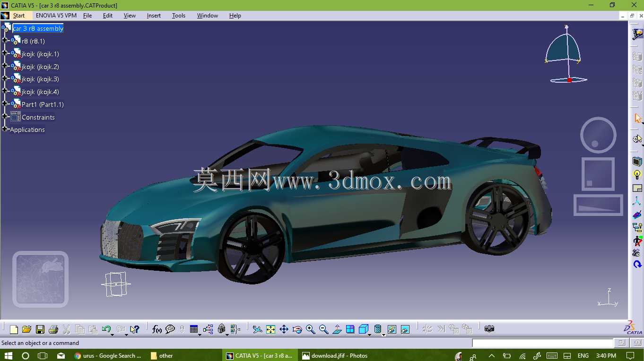
Task: Capture the view using the camera icon
Action: click(489, 329)
